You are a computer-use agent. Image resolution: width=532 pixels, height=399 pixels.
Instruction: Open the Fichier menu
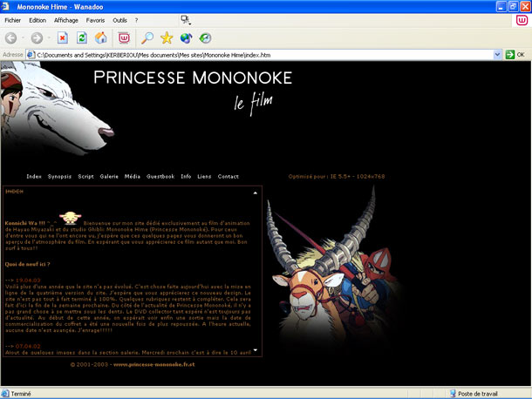12,20
